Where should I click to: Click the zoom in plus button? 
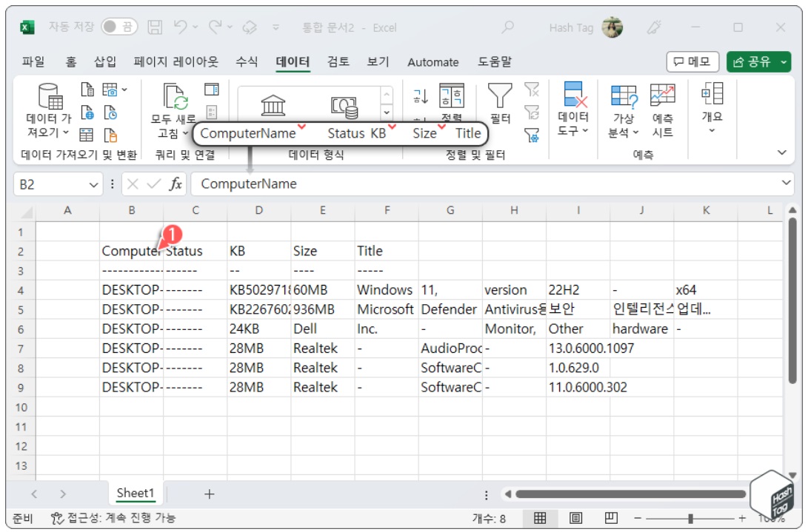click(x=742, y=518)
